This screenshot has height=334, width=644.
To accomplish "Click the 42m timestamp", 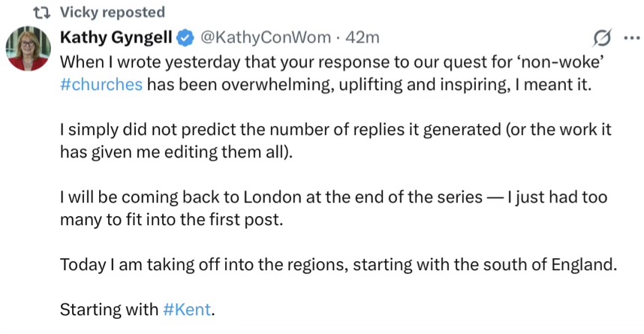I will tap(362, 37).
